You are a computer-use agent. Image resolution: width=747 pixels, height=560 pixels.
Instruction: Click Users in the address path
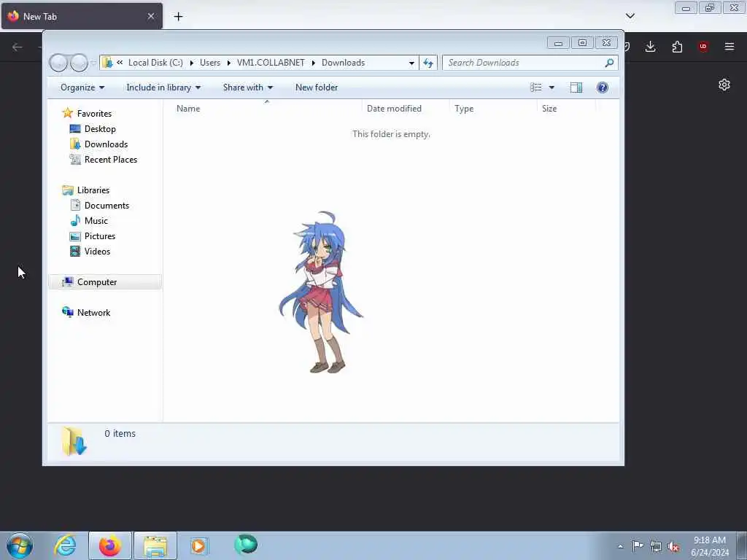tap(210, 63)
